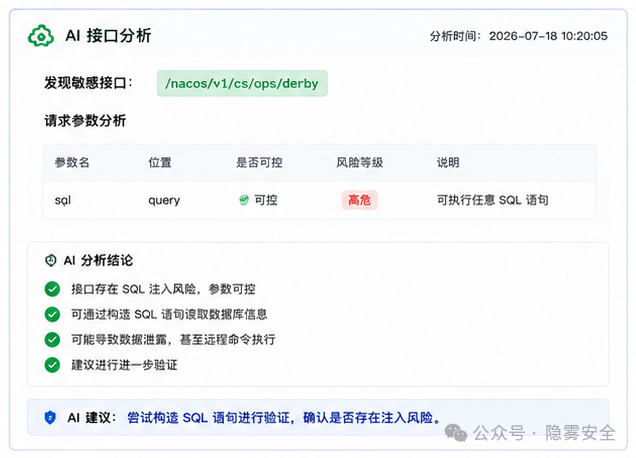
Task: Click the 请求参数分析 section heading
Action: coord(85,120)
